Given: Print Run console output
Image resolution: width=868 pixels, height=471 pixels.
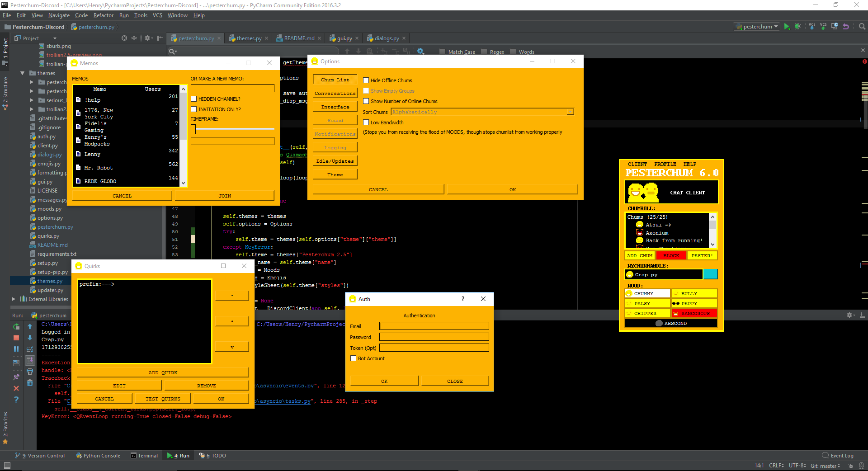Looking at the screenshot, I should click(30, 372).
